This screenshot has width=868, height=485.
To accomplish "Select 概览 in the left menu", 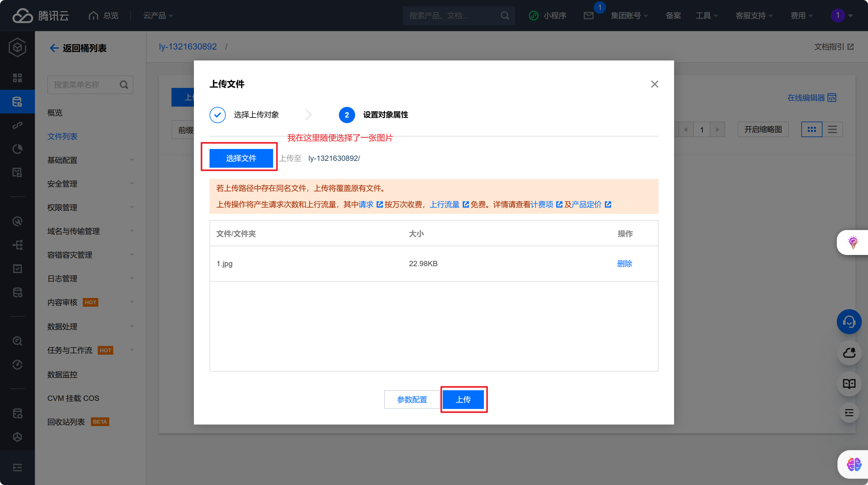I will [55, 113].
